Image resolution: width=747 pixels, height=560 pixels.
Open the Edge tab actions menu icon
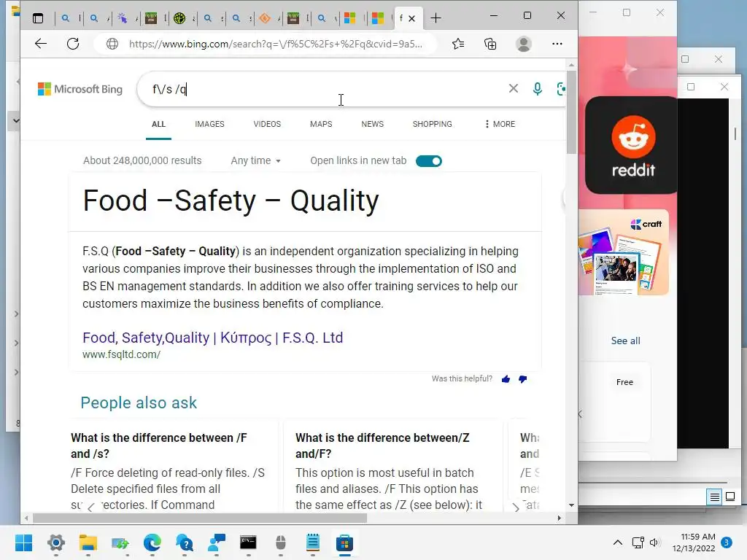[x=38, y=18]
